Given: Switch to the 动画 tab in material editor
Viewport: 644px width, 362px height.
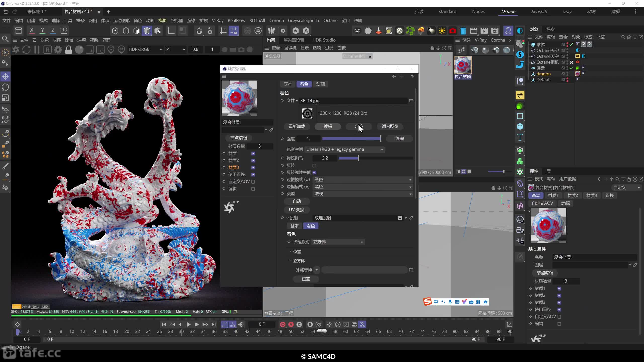Looking at the screenshot, I should (x=320, y=84).
